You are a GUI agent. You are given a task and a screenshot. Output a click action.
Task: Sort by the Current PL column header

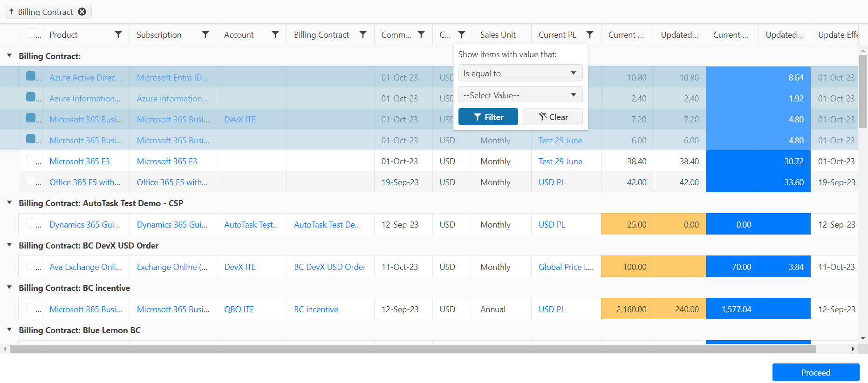pyautogui.click(x=557, y=35)
